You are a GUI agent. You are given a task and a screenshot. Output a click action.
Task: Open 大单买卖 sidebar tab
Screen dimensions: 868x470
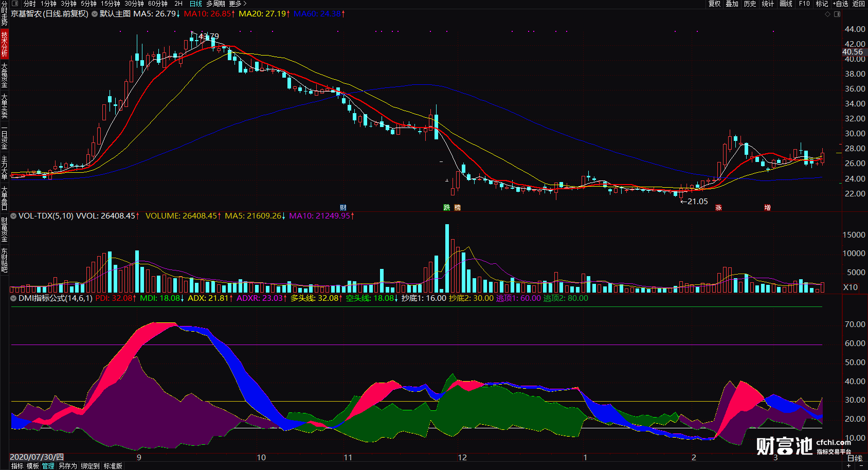[4, 106]
